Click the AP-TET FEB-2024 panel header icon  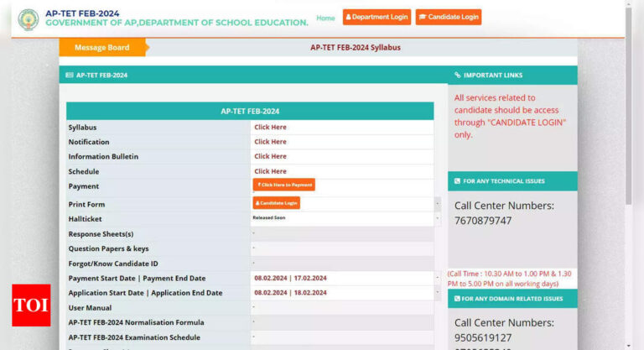coord(70,75)
